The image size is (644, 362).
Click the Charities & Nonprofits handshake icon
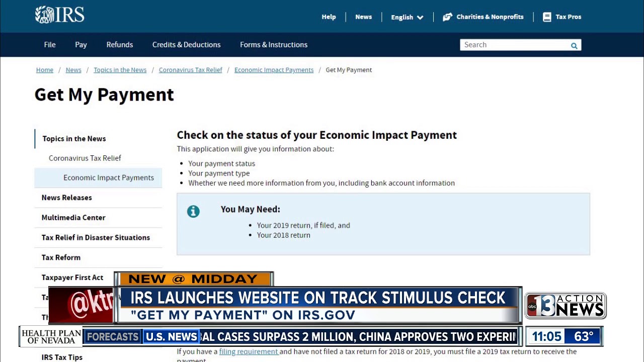pos(447,17)
